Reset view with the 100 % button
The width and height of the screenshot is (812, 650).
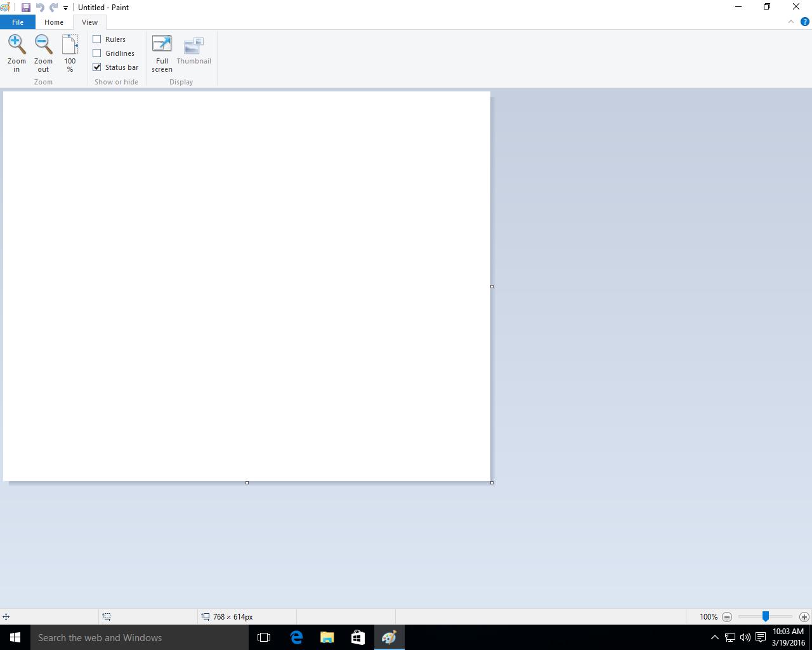70,53
